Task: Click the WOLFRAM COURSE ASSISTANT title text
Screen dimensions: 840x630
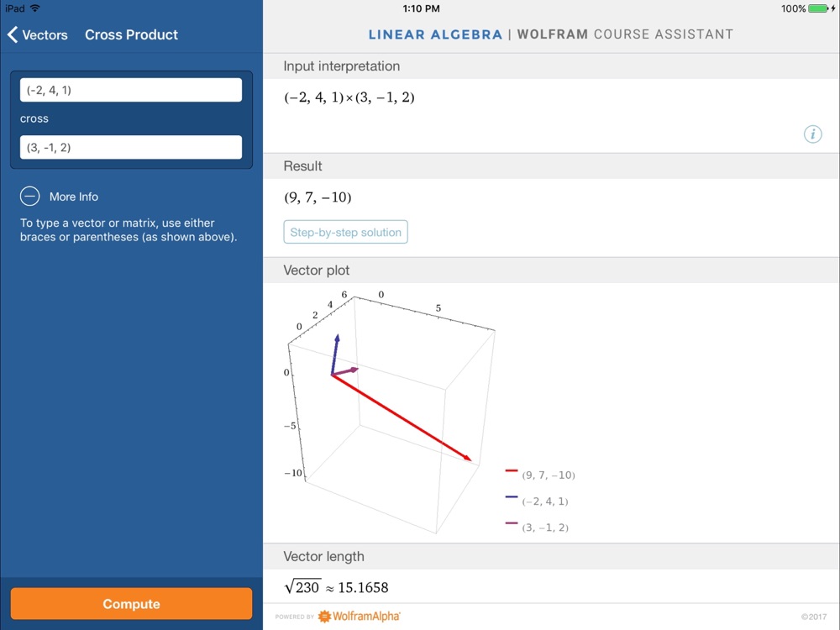Action: pos(625,34)
